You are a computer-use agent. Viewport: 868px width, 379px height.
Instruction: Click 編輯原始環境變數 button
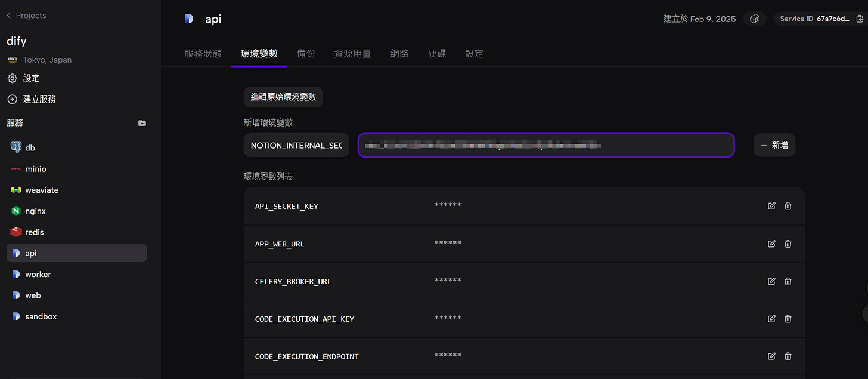(x=283, y=97)
